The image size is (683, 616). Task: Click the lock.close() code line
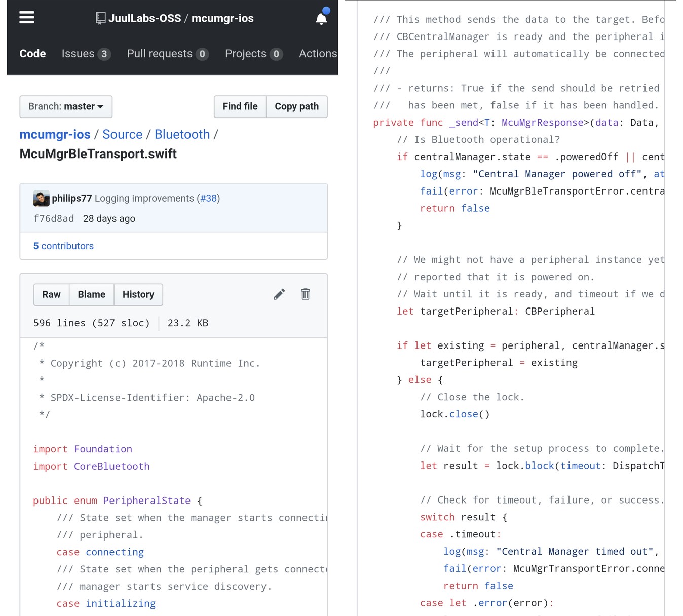pyautogui.click(x=455, y=414)
